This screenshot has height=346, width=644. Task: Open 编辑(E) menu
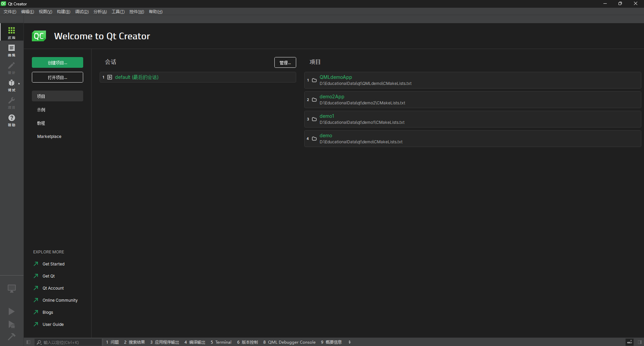pos(28,12)
